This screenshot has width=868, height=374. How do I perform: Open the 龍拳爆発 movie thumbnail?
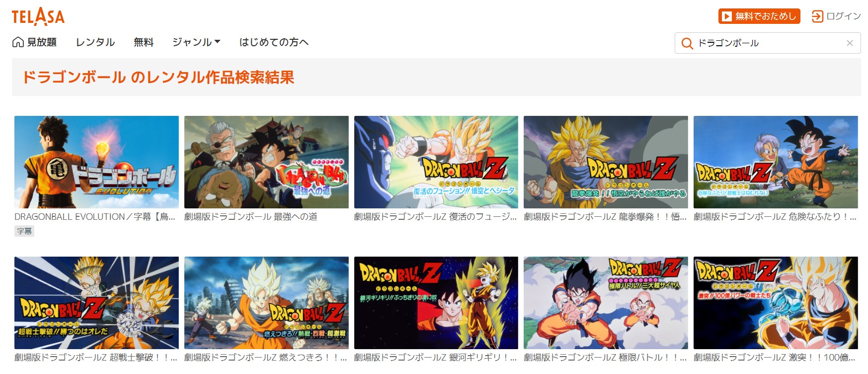pos(606,162)
